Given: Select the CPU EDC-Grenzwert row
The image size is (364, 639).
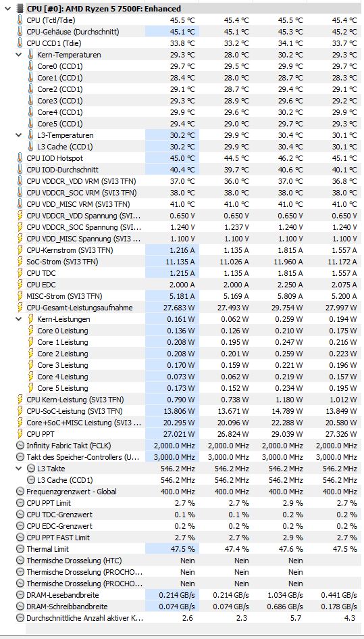Looking at the screenshot, I should click(x=188, y=525).
